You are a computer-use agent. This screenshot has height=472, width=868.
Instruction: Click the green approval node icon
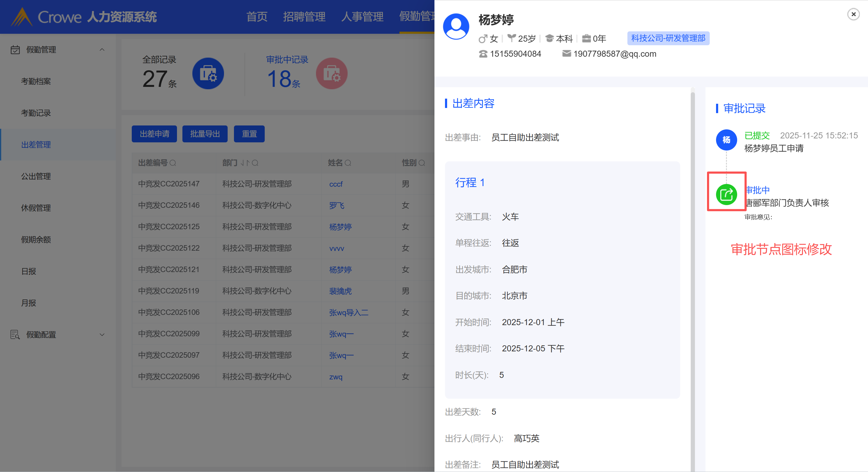(726, 195)
